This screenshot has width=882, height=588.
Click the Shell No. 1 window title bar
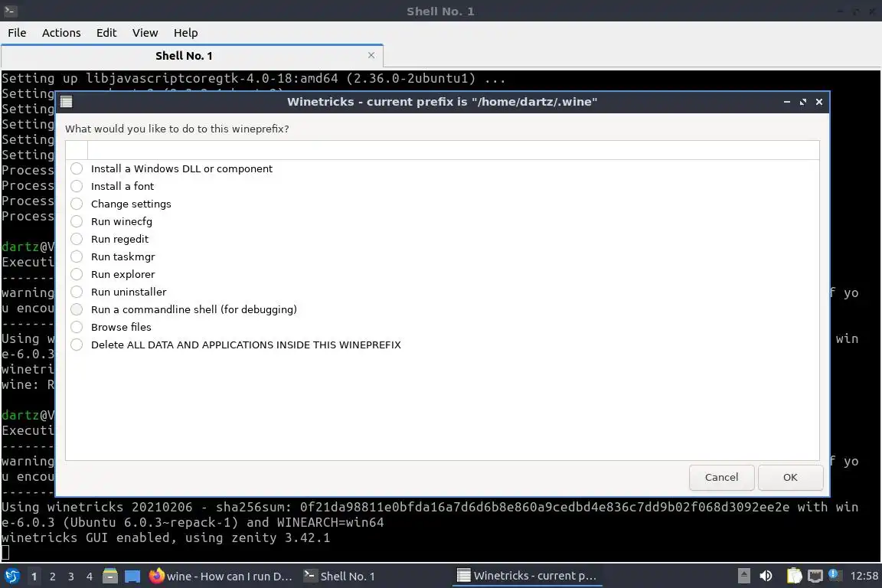click(440, 11)
